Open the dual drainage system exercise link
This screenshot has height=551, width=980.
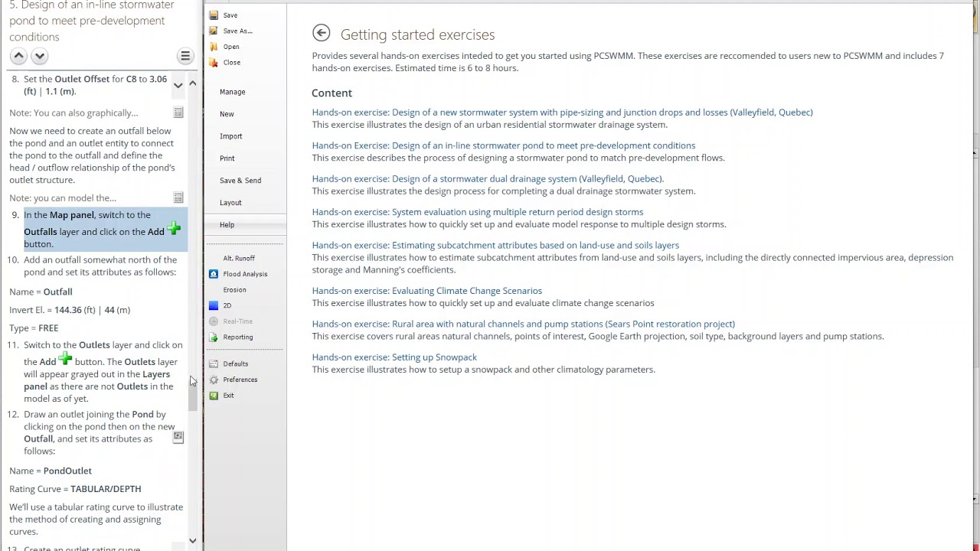(488, 179)
